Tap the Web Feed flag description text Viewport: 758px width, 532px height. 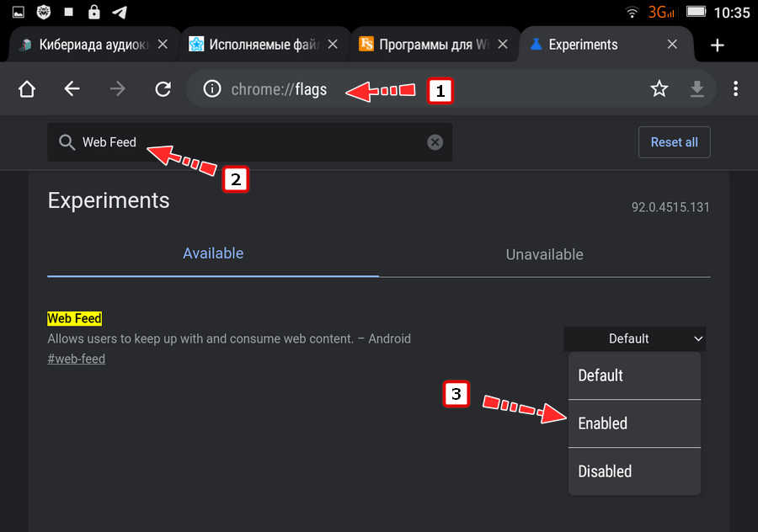tap(229, 338)
